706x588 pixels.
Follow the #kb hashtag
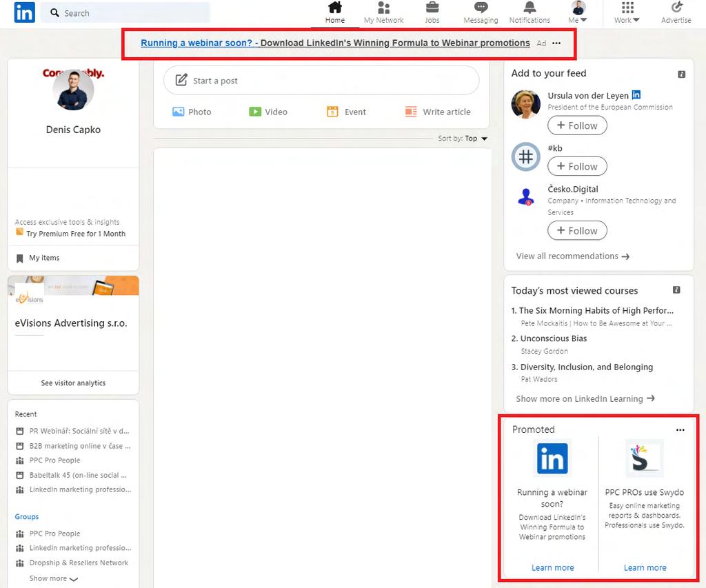577,167
